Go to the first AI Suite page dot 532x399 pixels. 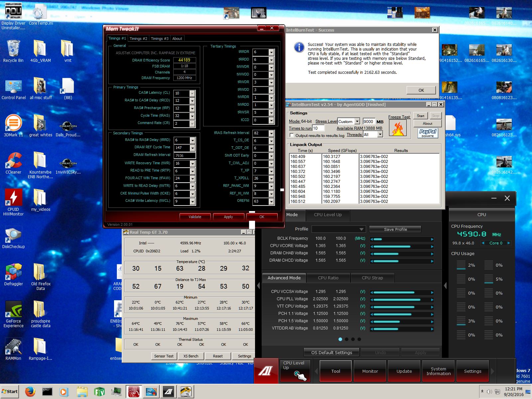click(340, 339)
